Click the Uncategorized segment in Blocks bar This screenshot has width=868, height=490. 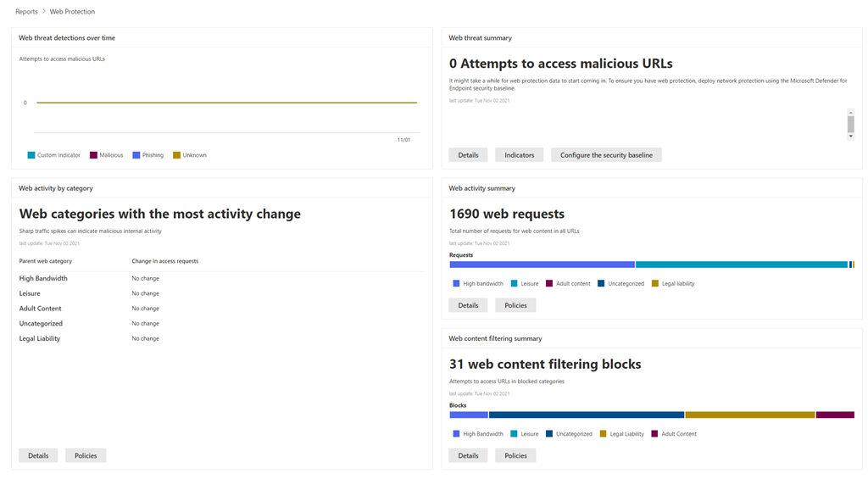587,415
